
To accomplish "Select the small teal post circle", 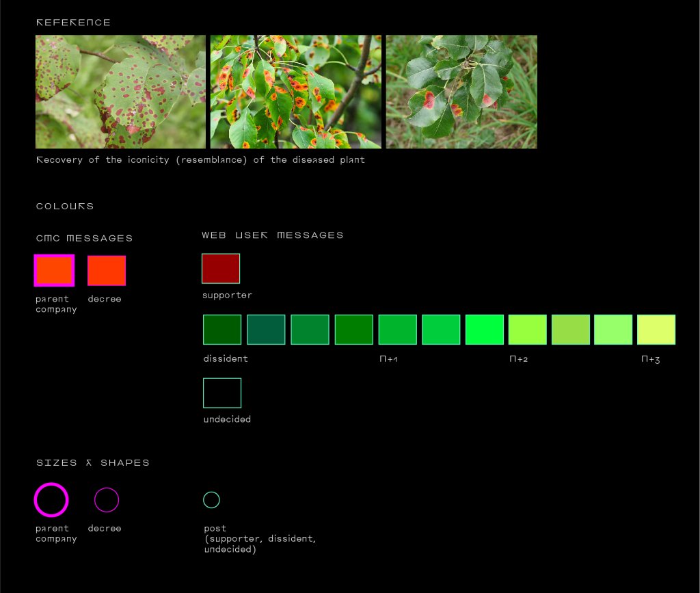I will point(212,500).
